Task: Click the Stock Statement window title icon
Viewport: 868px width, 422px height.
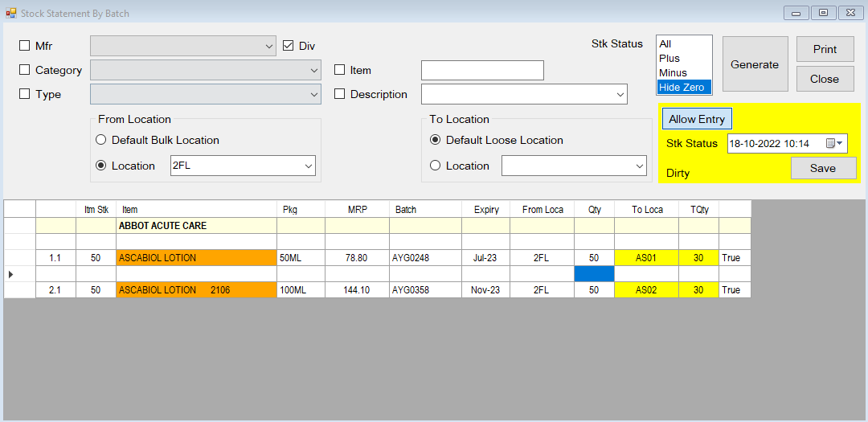Action: [10, 13]
